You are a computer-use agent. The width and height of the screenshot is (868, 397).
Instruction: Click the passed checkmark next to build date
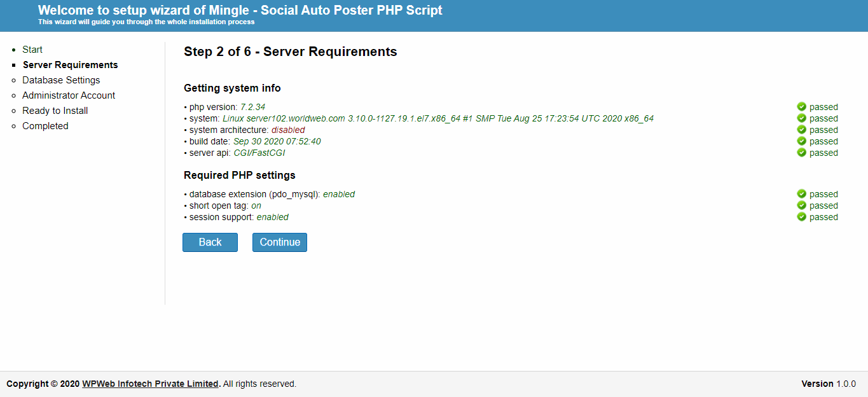[802, 141]
